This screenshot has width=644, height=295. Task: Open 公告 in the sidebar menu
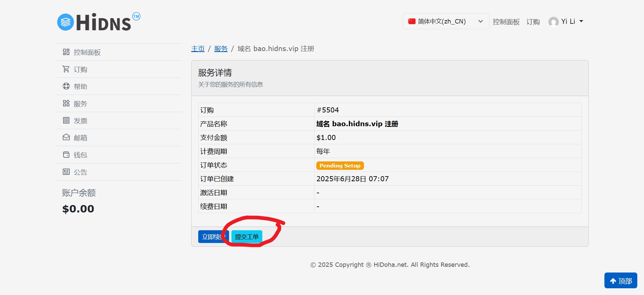(118, 172)
